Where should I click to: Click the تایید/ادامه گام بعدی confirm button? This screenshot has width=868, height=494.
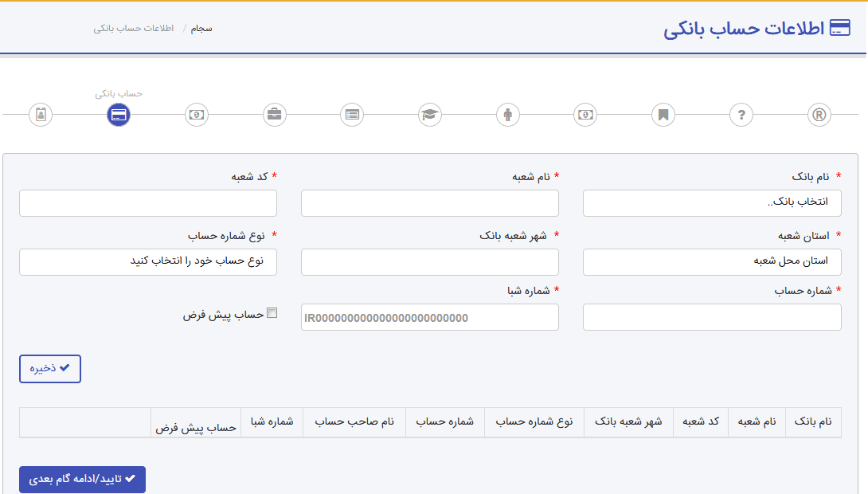pyautogui.click(x=82, y=480)
